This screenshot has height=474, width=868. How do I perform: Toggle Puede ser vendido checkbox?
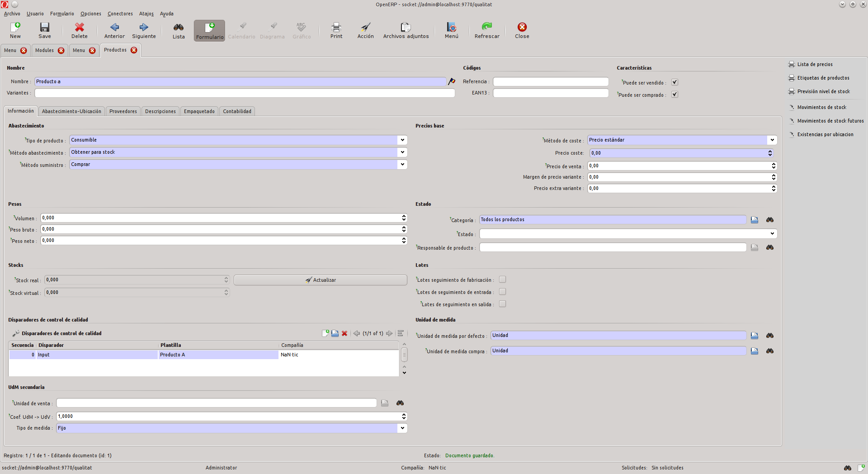pos(675,82)
